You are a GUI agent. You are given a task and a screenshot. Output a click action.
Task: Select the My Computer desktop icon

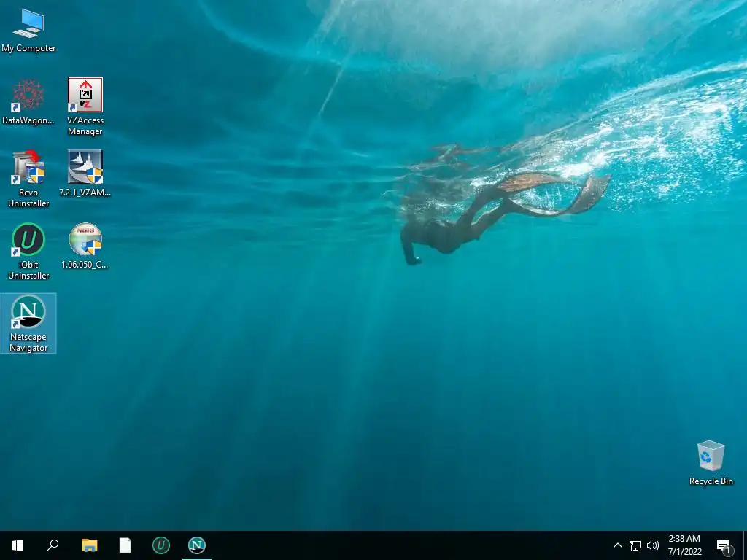click(28, 31)
